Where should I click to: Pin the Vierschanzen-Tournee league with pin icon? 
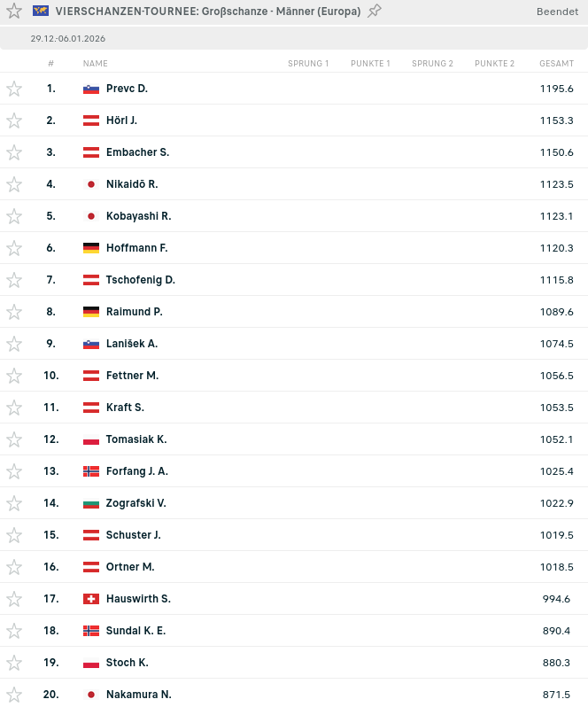(375, 12)
